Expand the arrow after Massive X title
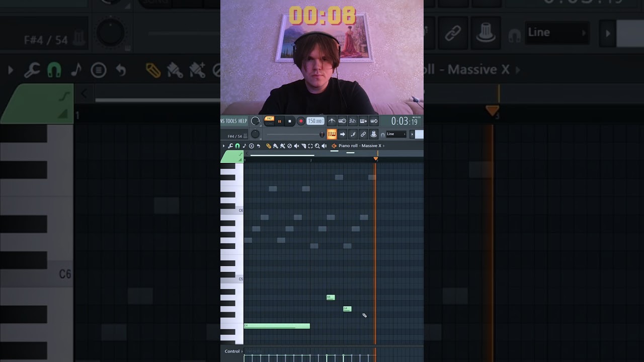Screen dimensions: 644x362 [x=384, y=146]
